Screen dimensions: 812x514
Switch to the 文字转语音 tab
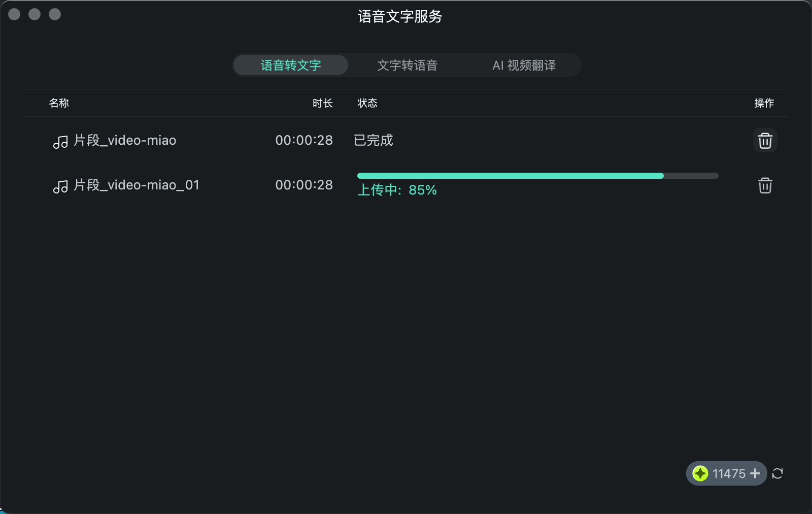coord(408,65)
